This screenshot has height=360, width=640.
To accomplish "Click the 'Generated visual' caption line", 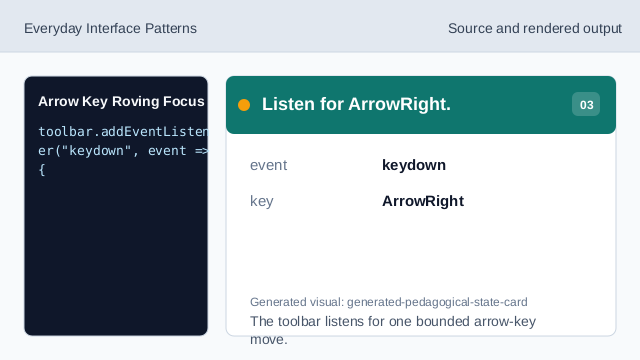I will [x=389, y=302].
